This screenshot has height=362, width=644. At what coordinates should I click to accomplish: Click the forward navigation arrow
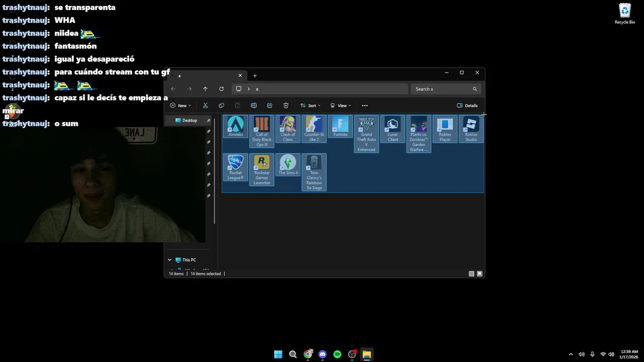point(189,89)
